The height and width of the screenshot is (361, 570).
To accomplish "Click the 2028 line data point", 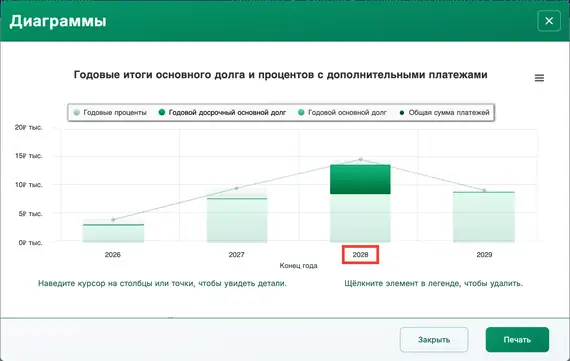I will 361,159.
